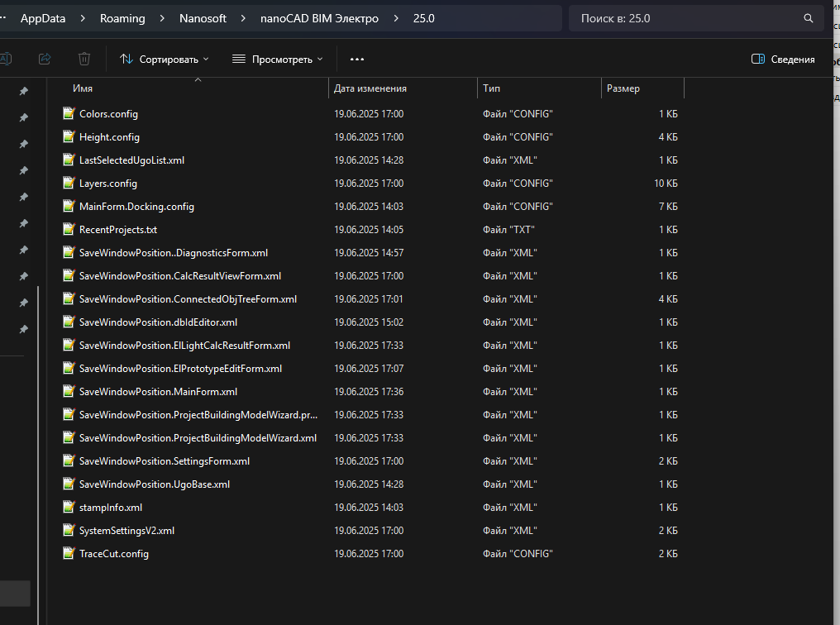The image size is (840, 625).
Task: Expand chevron after Roaming breadcrumb
Action: pos(162,18)
